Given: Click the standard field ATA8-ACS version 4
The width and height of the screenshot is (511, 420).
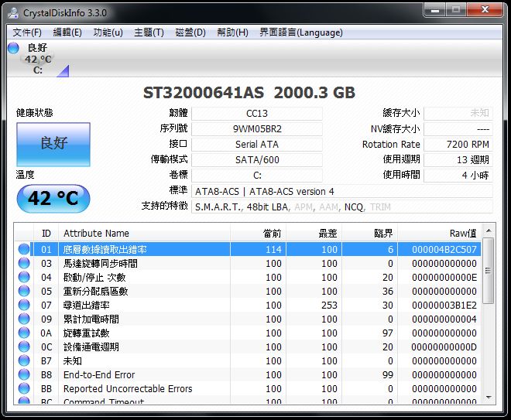Looking at the screenshot, I should pyautogui.click(x=342, y=192).
